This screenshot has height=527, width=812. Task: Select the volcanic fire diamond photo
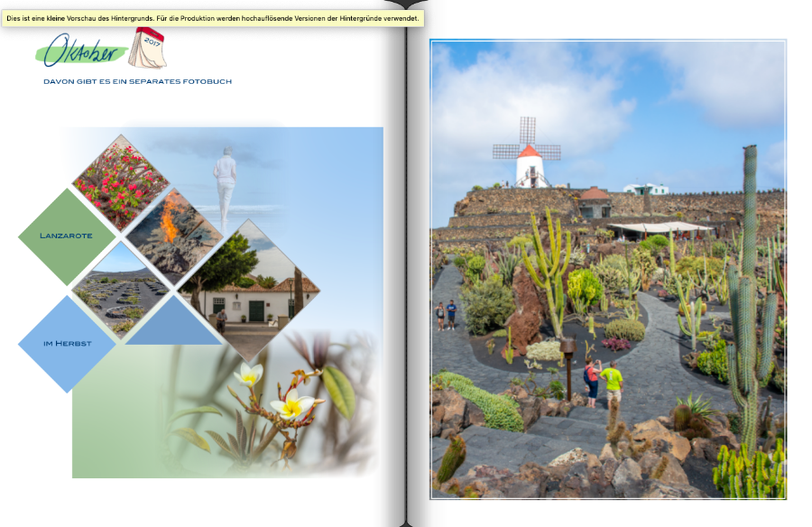pyautogui.click(x=173, y=230)
